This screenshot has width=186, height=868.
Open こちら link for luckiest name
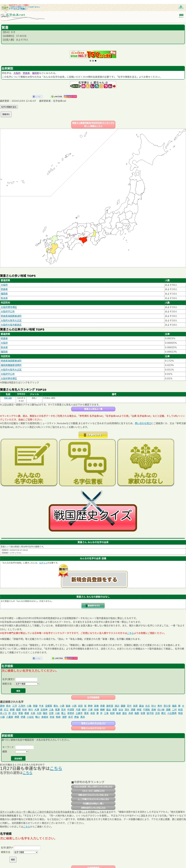coord(56,768)
